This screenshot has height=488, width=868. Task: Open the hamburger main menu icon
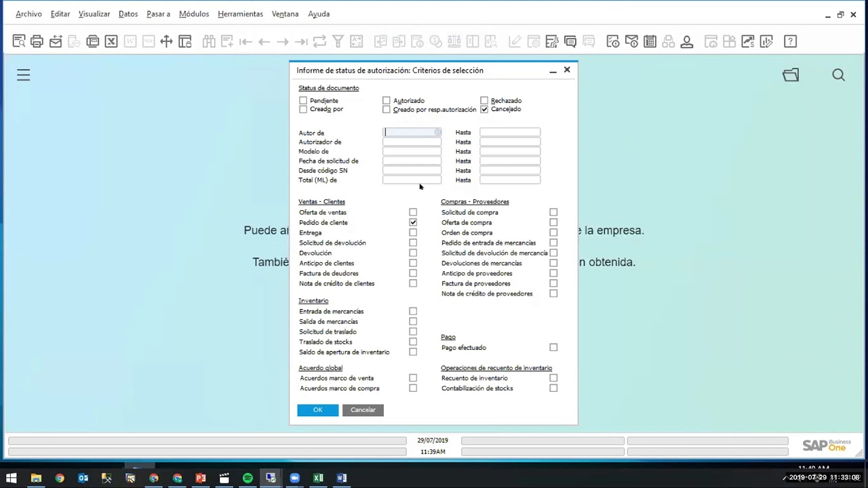pos(24,75)
